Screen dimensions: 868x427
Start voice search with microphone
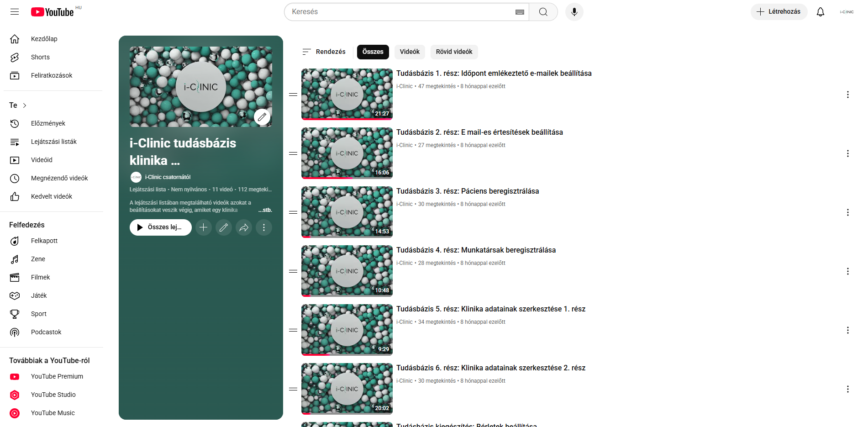click(x=574, y=12)
